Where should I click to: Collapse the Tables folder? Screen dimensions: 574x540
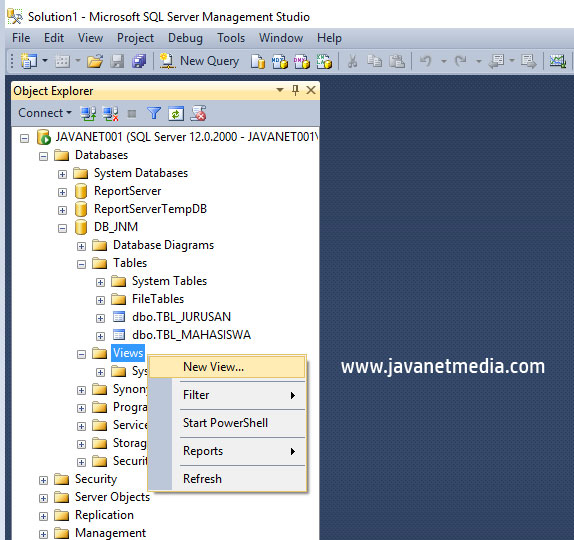tap(81, 264)
